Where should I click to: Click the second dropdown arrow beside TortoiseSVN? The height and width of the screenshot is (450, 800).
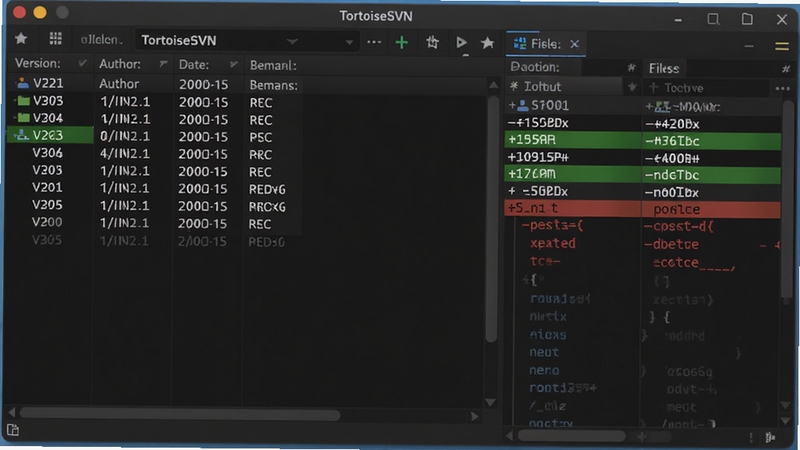pos(349,42)
